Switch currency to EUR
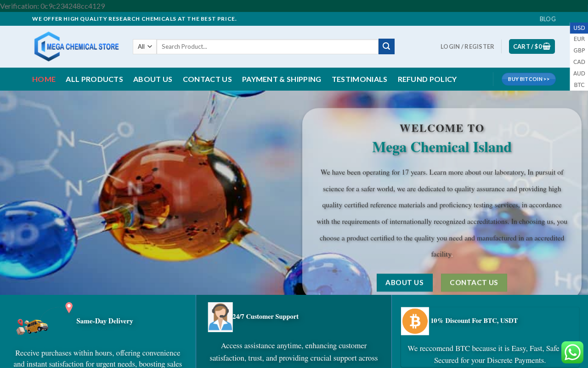Screen dimensions: 588x368 coord(579,39)
